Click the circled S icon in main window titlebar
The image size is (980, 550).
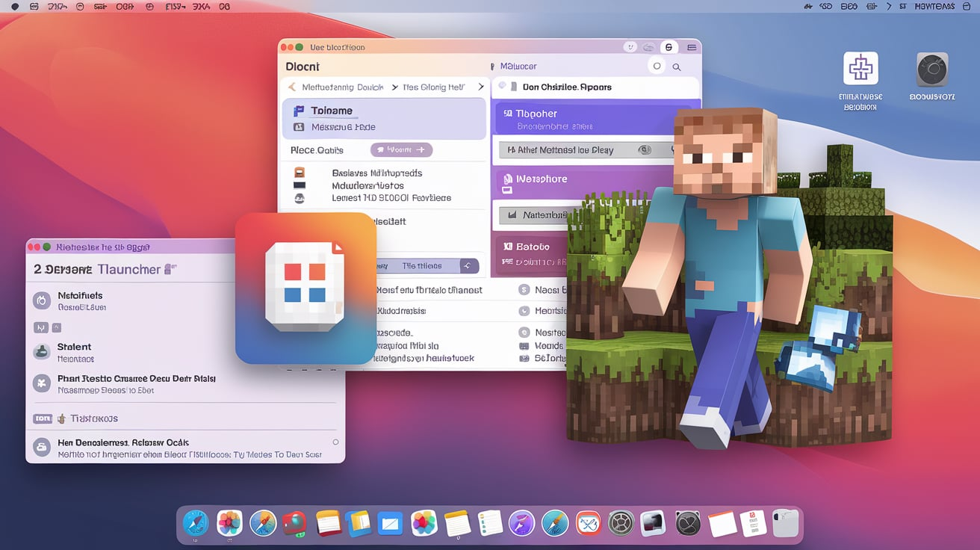click(x=669, y=47)
